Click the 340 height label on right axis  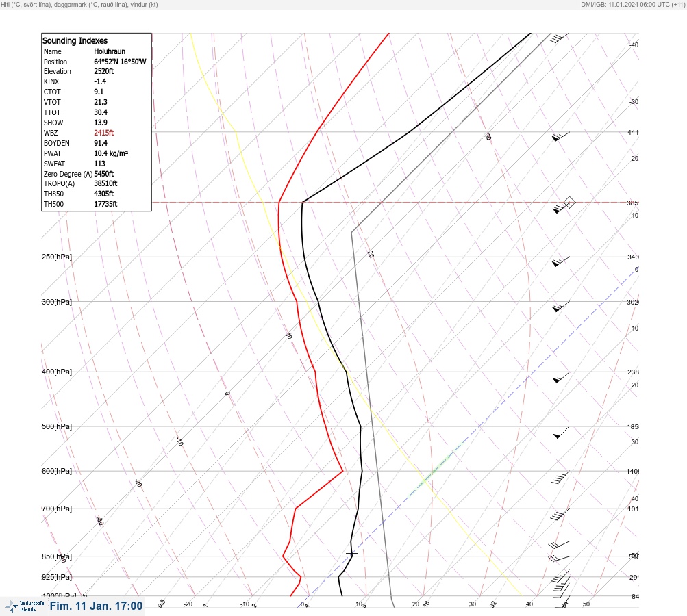pos(633,257)
